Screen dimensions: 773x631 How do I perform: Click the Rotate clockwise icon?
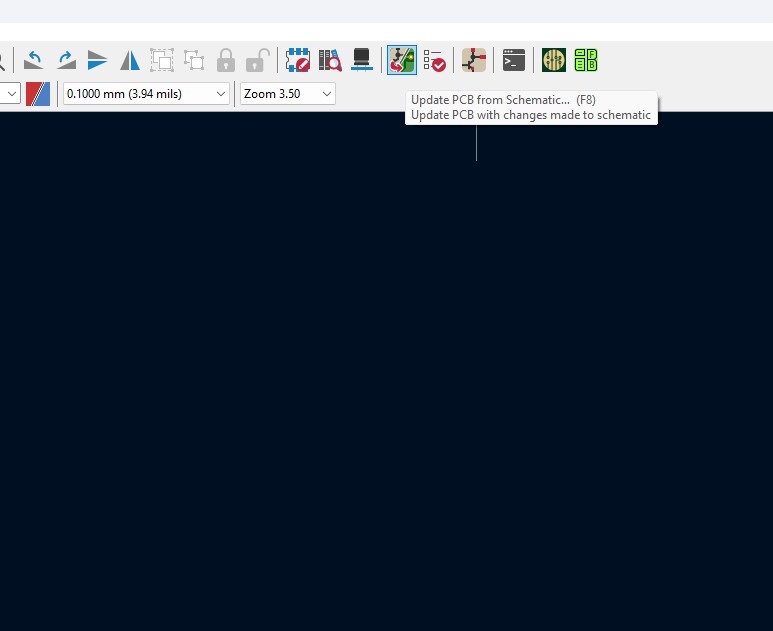point(66,60)
